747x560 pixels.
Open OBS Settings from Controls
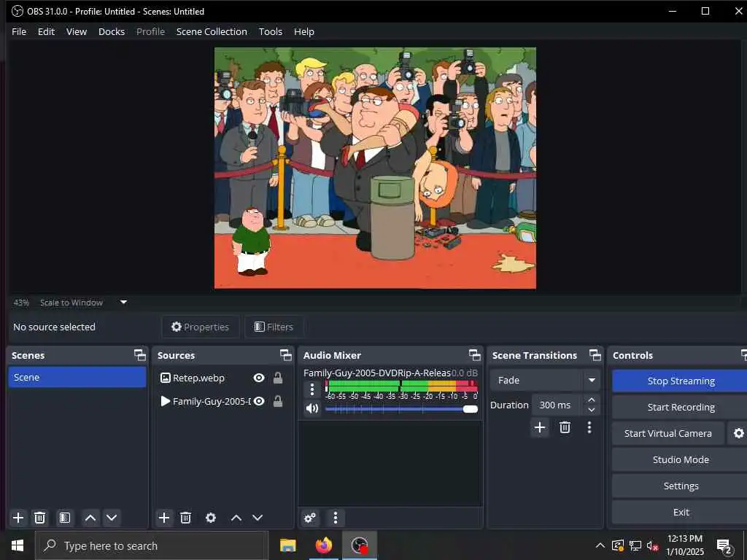681,486
